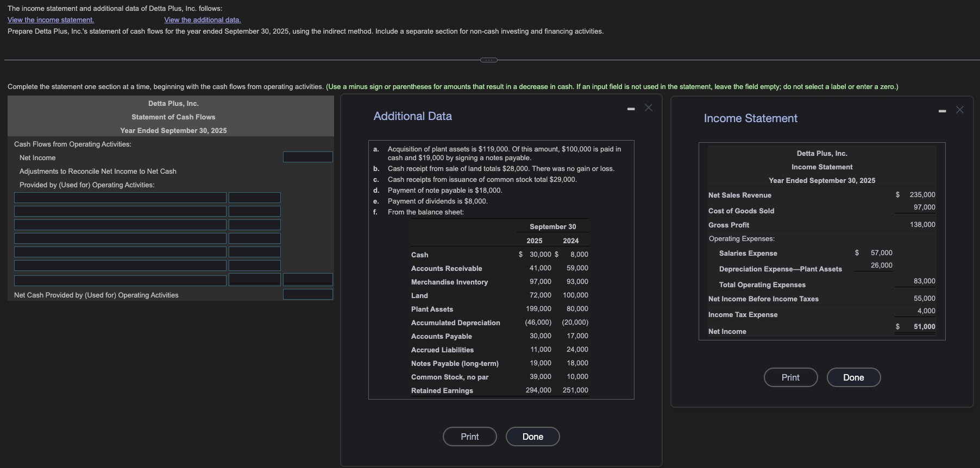Minimize the Additional Data popup
The height and width of the screenshot is (468, 980).
[631, 109]
